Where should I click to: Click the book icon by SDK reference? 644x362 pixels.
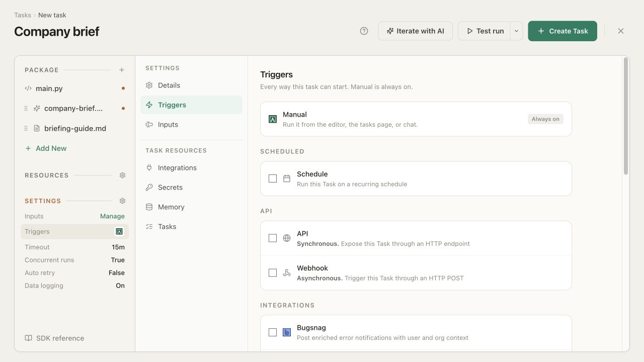[29, 338]
